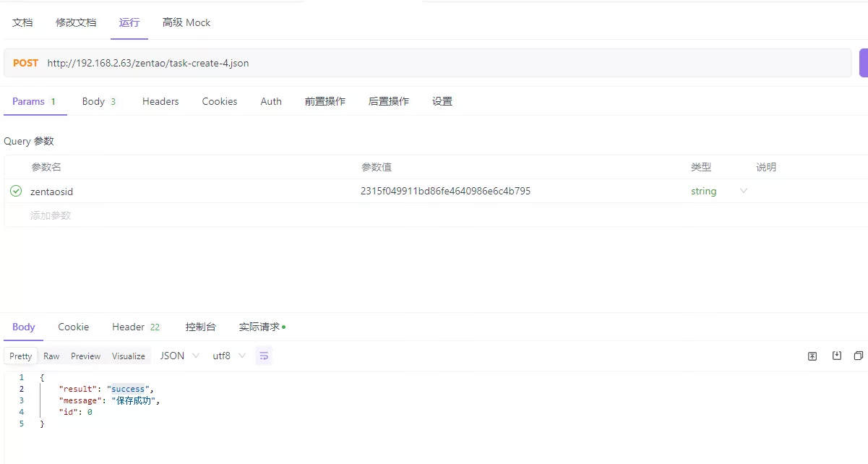Toggle the word-wrap icon beside utf8

tap(264, 356)
